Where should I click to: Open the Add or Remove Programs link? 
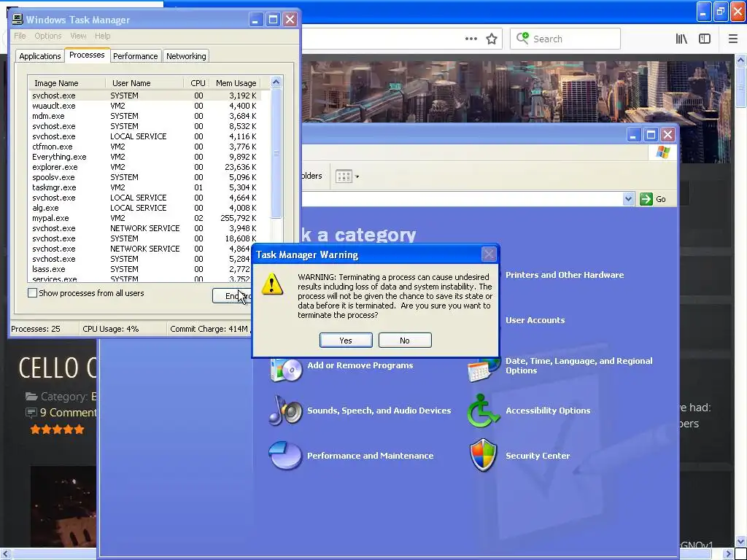pos(360,365)
